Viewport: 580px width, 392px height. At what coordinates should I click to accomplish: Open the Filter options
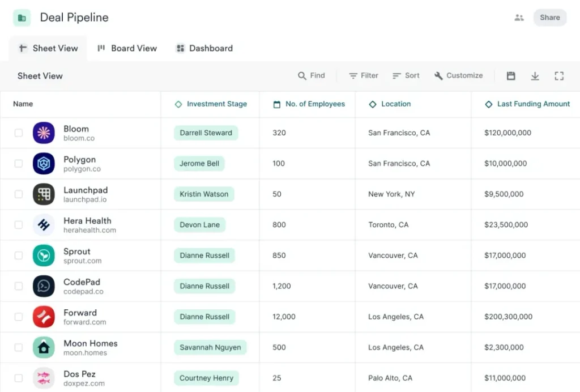pyautogui.click(x=364, y=75)
